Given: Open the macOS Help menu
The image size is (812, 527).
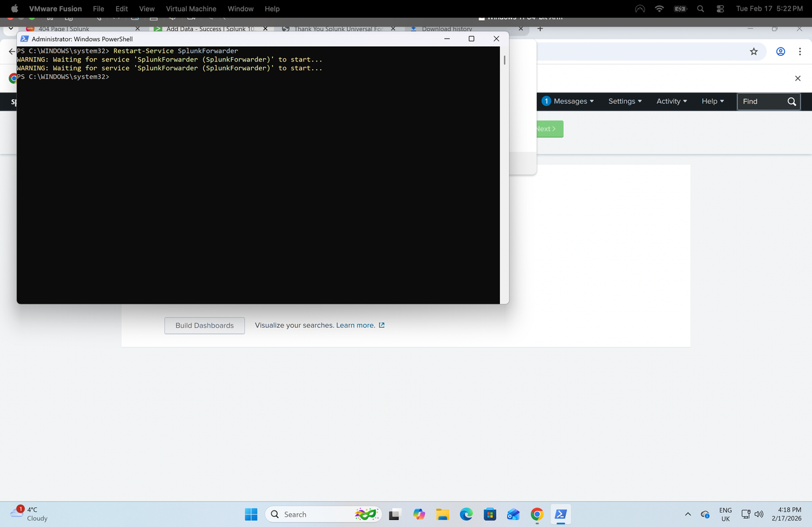Looking at the screenshot, I should [x=272, y=9].
